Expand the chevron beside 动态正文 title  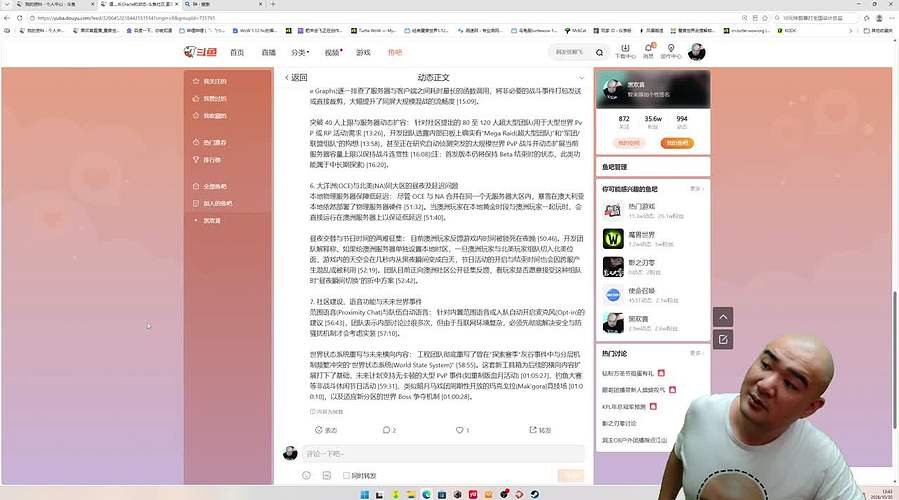(581, 78)
